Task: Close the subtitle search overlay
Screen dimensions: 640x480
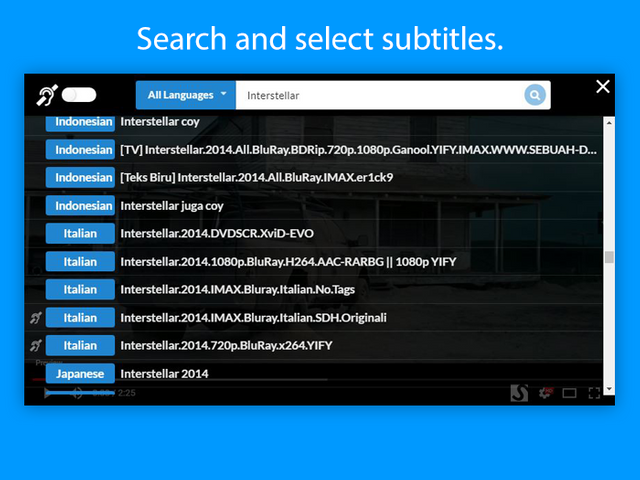Action: click(x=602, y=87)
